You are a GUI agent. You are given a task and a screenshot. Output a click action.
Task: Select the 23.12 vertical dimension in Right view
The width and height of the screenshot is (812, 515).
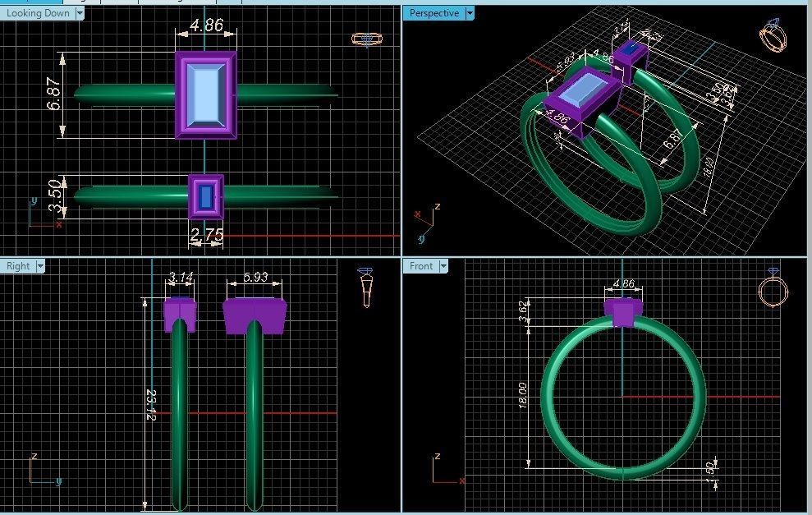[151, 405]
